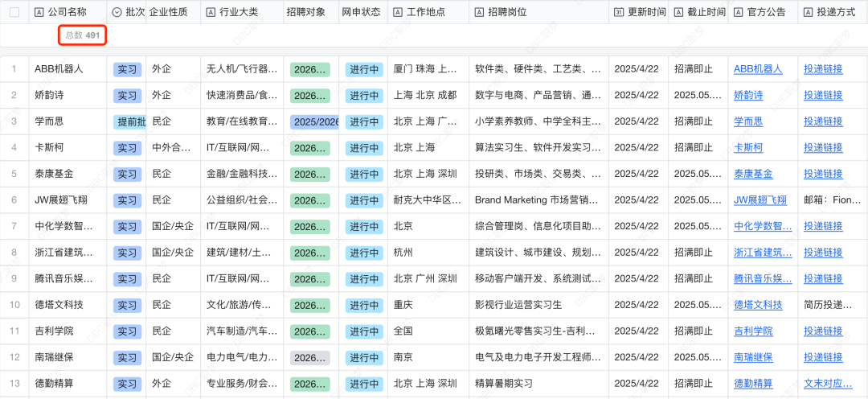Open the 卡斯柯 official announcement link

coord(748,147)
